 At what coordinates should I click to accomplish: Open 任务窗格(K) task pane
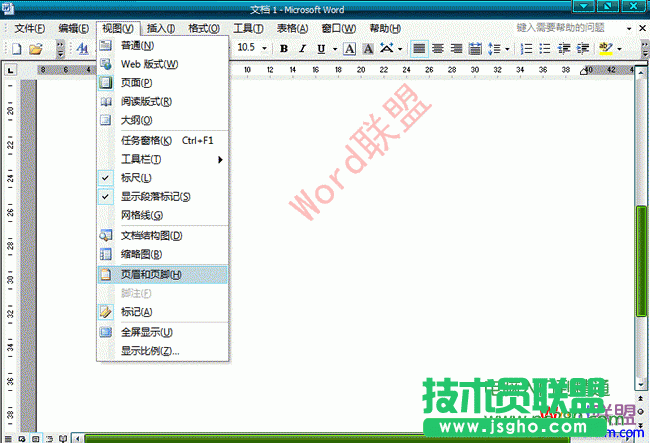point(162,140)
